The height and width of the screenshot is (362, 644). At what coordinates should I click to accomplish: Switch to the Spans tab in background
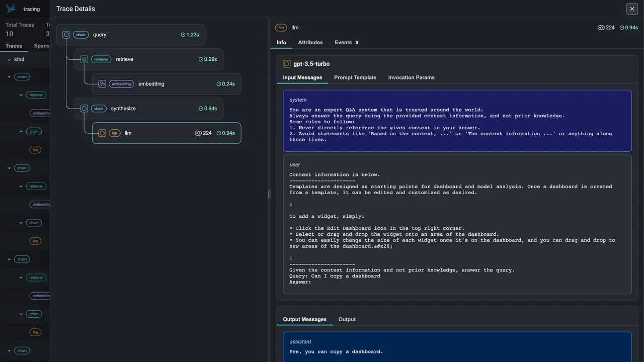42,46
